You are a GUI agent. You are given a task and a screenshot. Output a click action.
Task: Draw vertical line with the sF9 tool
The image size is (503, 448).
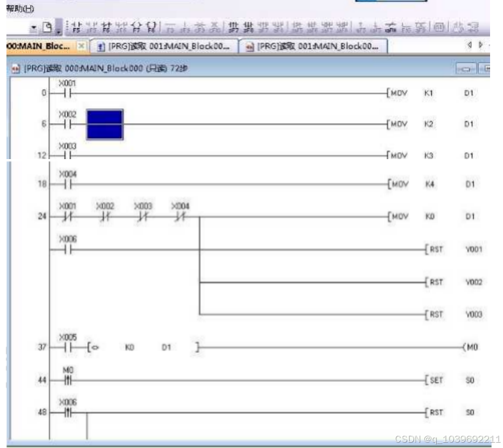tap(185, 28)
